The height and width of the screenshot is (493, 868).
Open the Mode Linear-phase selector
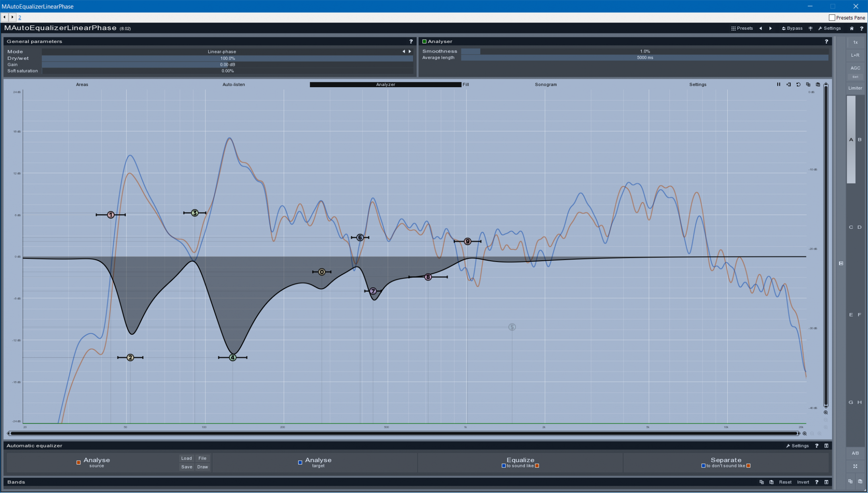coord(221,51)
